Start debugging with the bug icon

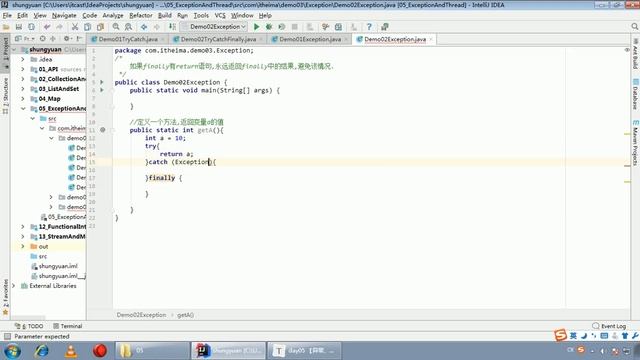[x=269, y=27]
